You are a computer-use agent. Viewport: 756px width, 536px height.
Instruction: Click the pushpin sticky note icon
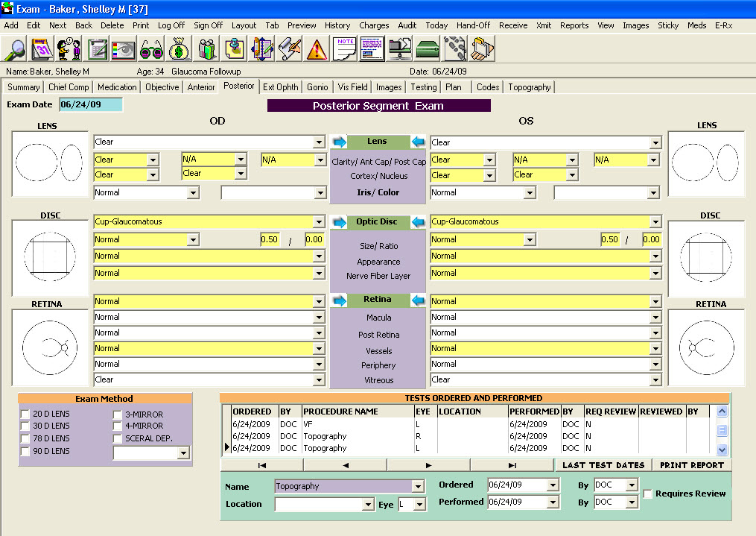[x=233, y=49]
